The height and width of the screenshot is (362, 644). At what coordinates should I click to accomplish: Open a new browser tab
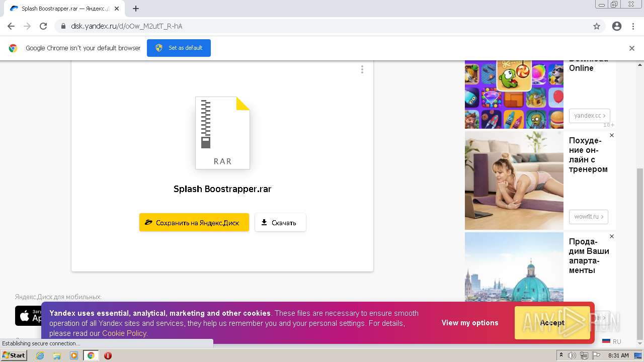pyautogui.click(x=136, y=9)
